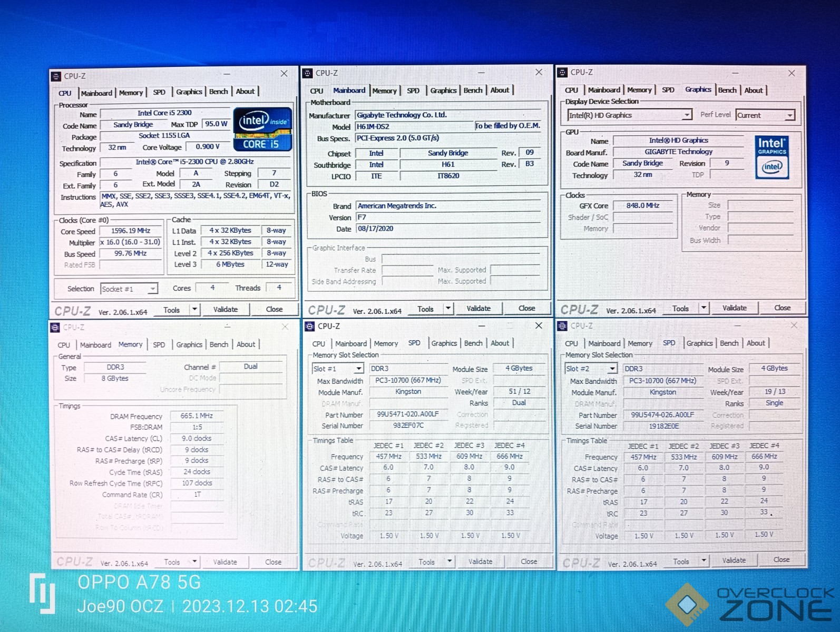
Task: Click Close button in the Slot #2 SPD window
Action: [782, 560]
